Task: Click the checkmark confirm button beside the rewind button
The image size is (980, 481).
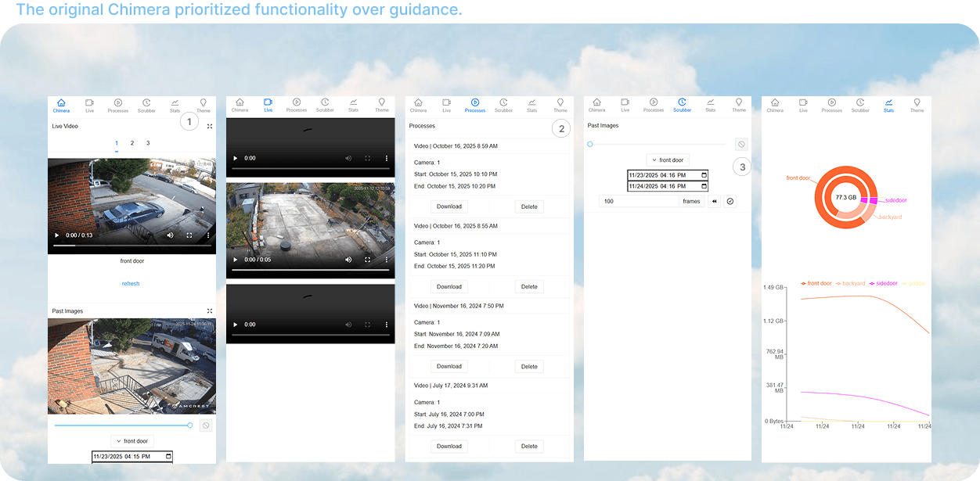Action: (x=730, y=202)
